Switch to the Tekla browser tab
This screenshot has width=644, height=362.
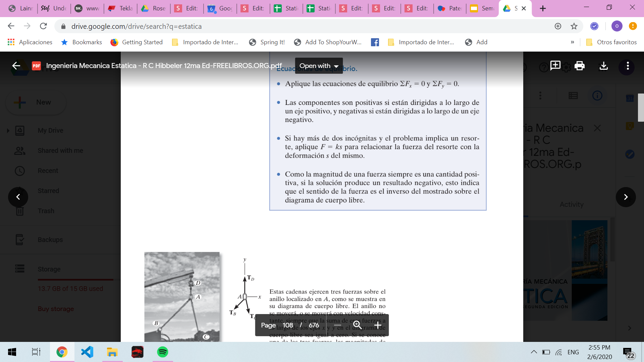[x=121, y=8]
